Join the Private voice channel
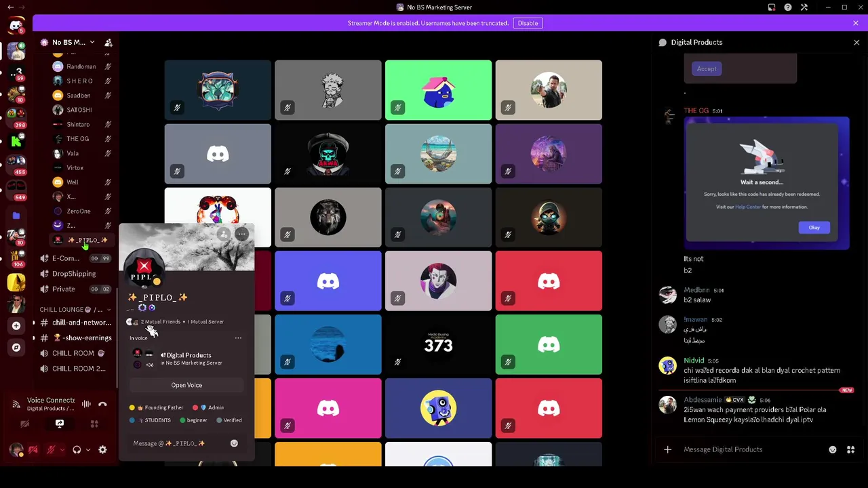868x488 pixels. pyautogui.click(x=75, y=289)
